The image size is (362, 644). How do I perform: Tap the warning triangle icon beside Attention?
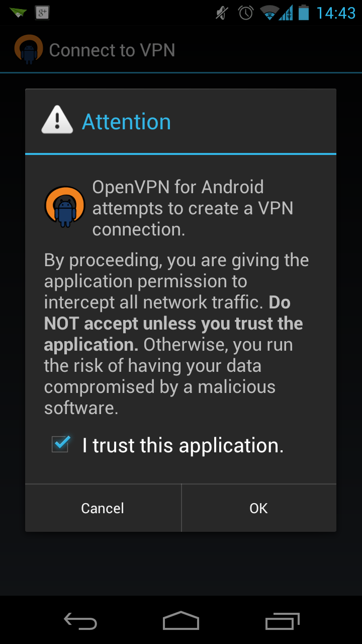coord(57,120)
